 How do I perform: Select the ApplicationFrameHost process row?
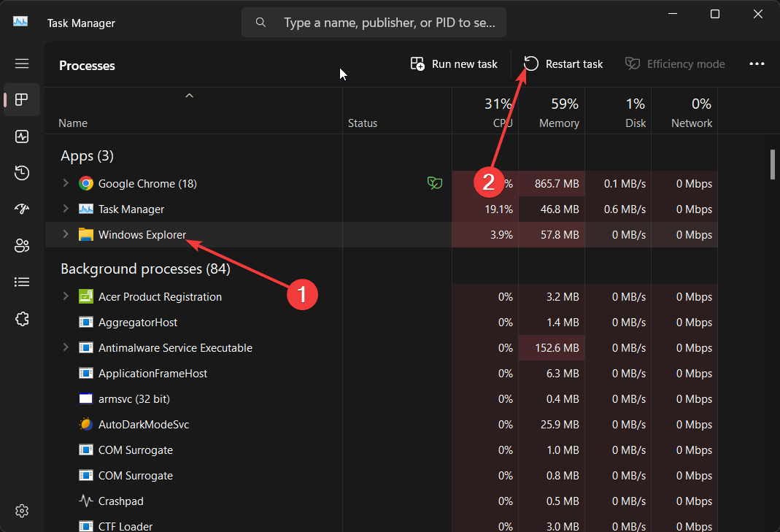click(x=381, y=373)
